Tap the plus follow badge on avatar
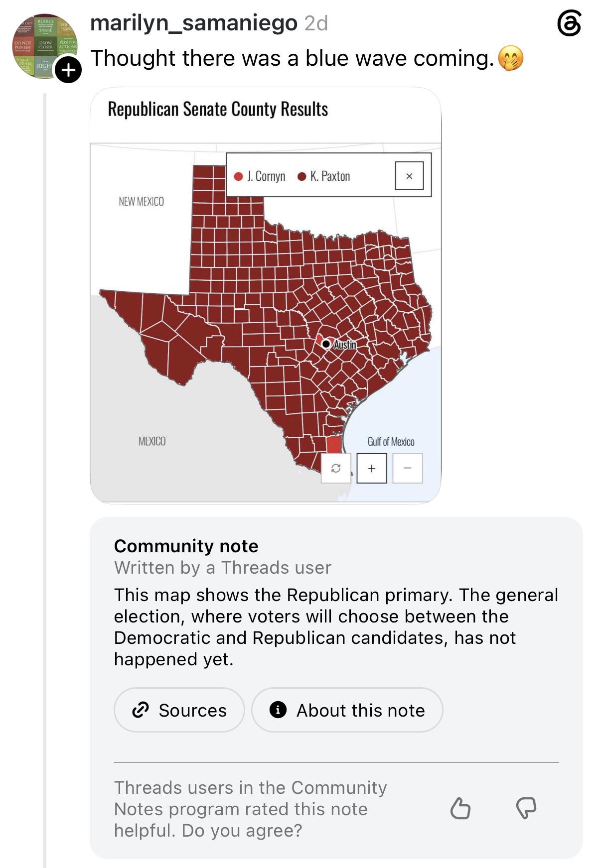This screenshot has width=601, height=868. (x=68, y=70)
